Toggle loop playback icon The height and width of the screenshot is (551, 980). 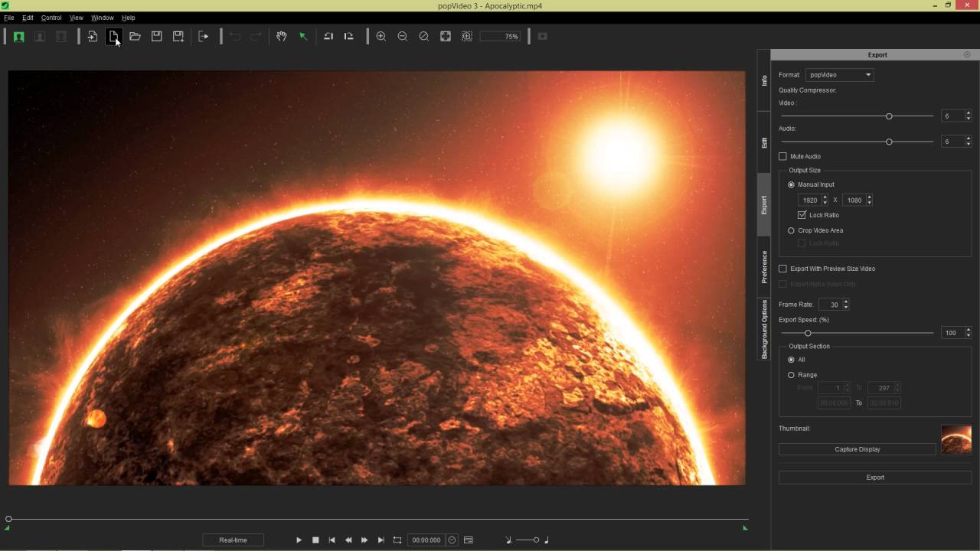click(x=397, y=540)
